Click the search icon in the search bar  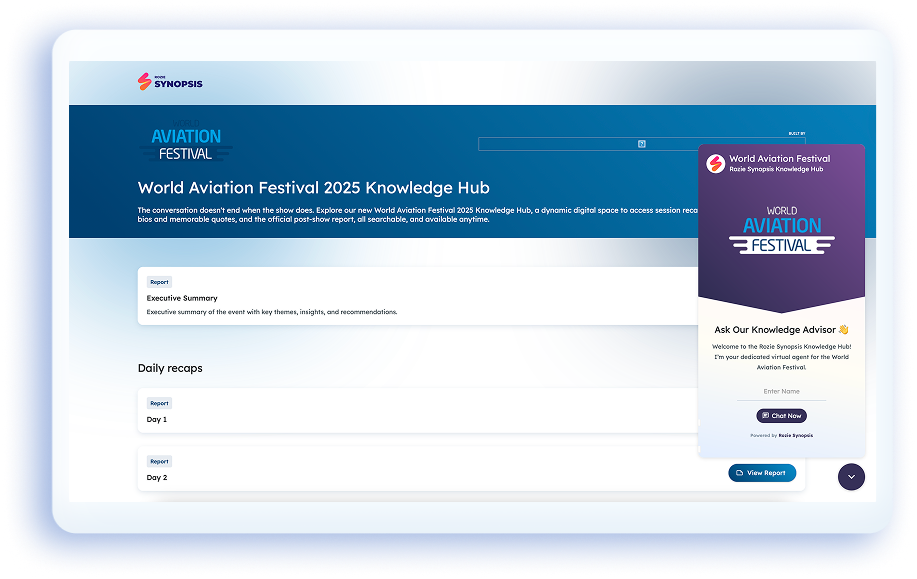click(642, 144)
